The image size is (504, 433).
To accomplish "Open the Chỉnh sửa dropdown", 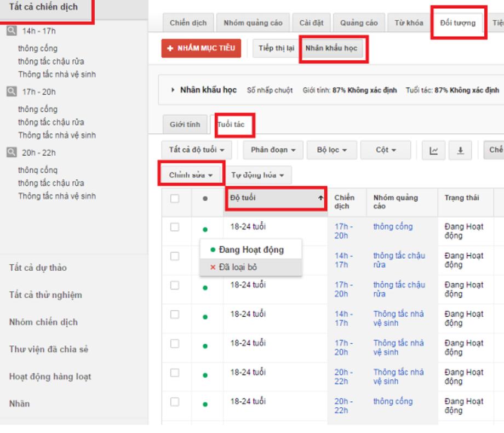I will tap(191, 175).
